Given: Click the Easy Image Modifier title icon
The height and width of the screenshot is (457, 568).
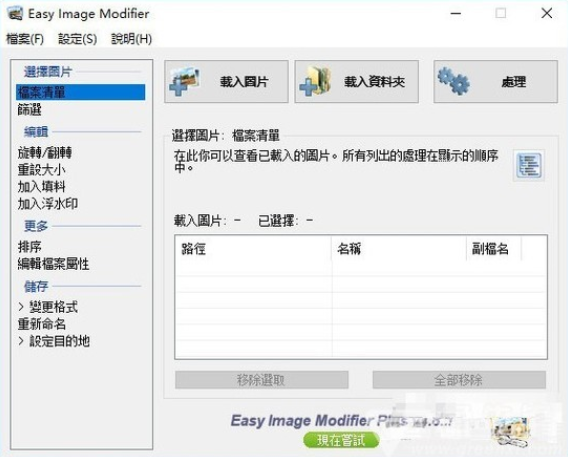Looking at the screenshot, I should [x=14, y=14].
